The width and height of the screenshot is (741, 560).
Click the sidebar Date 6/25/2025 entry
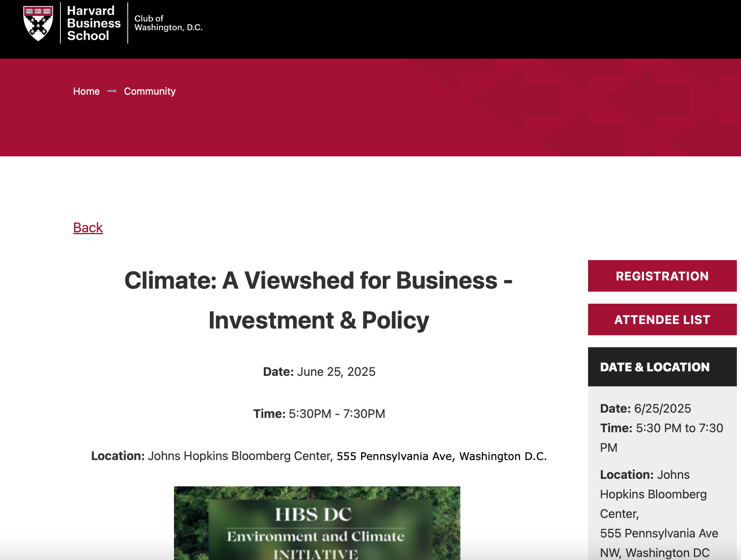point(645,409)
